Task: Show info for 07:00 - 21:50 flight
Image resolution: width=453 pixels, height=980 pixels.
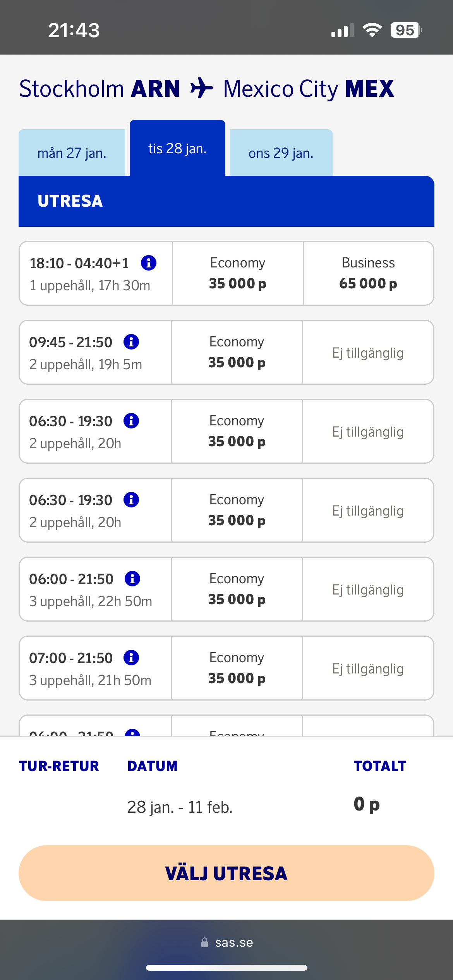Action: [131, 658]
